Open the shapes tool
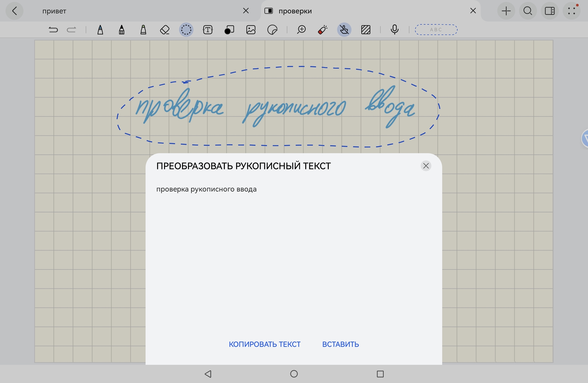 click(229, 30)
